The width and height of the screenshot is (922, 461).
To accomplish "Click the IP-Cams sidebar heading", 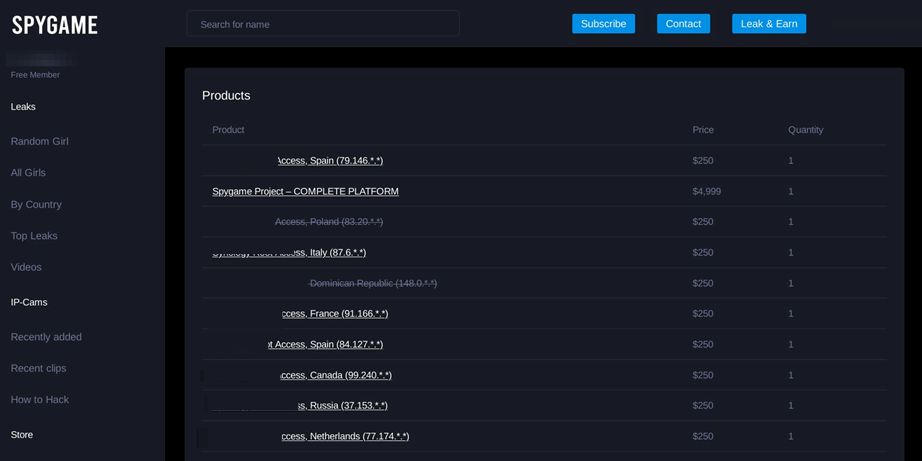I will [29, 302].
